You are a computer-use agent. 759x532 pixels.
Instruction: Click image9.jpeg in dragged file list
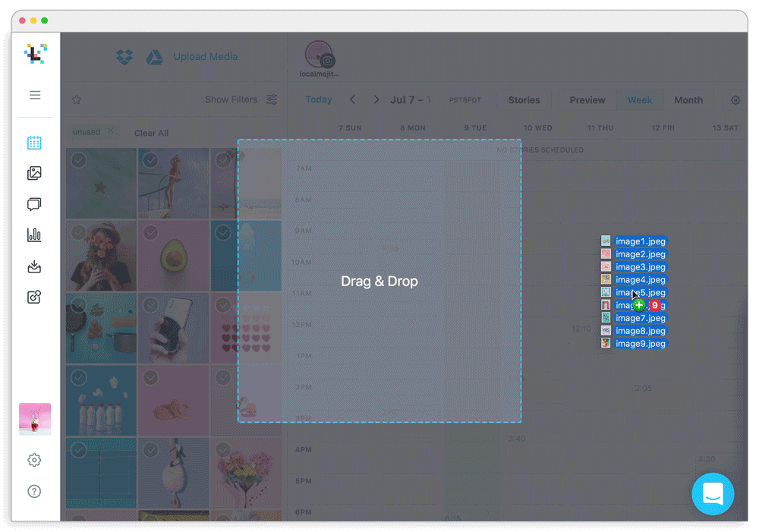(x=640, y=344)
